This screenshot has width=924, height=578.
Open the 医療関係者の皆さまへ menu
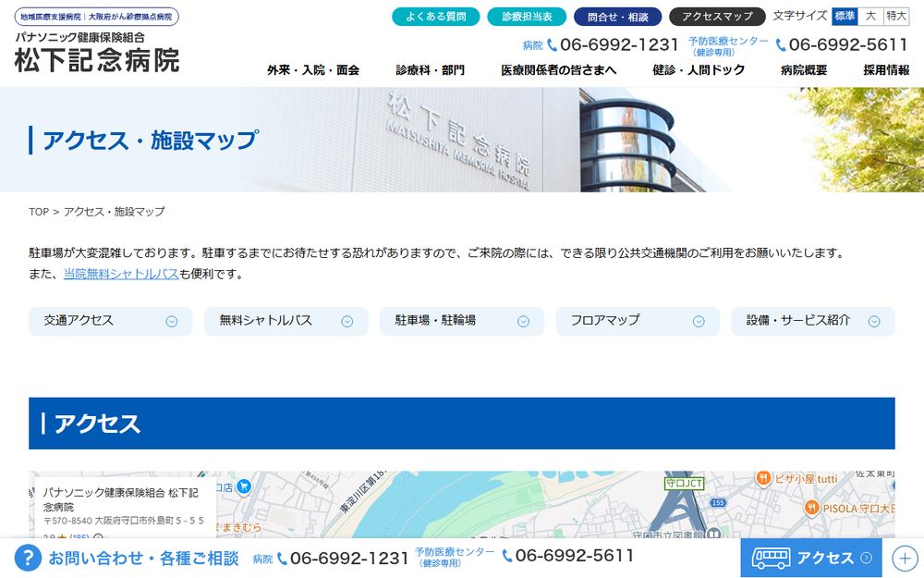coord(559,70)
